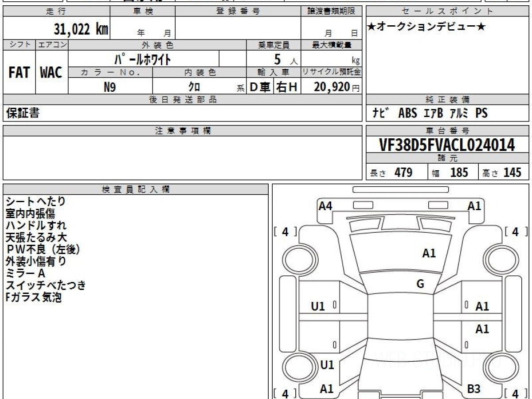Select the セールスポイント heading
The image size is (532, 399).
[x=448, y=12]
